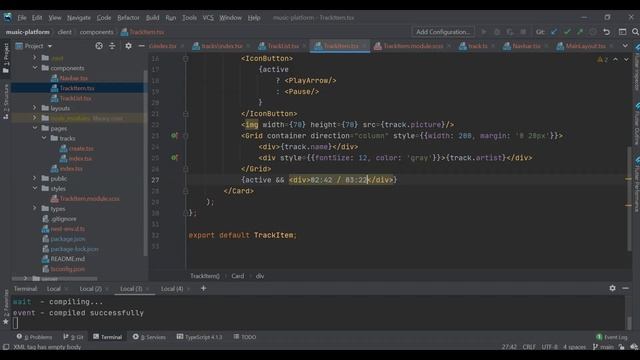Viewport: 640px width, 360px height.
Task: Switch to Local (4) terminal tab
Action: point(172,289)
